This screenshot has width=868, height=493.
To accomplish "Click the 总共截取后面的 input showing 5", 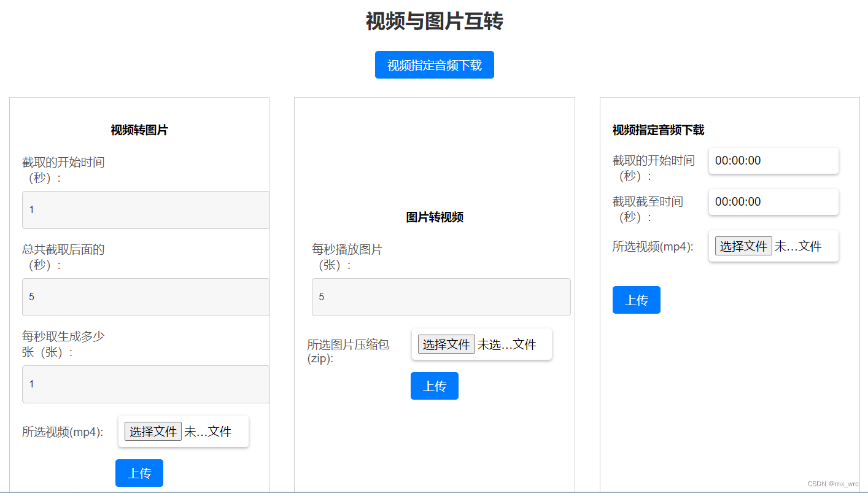I will pos(145,297).
